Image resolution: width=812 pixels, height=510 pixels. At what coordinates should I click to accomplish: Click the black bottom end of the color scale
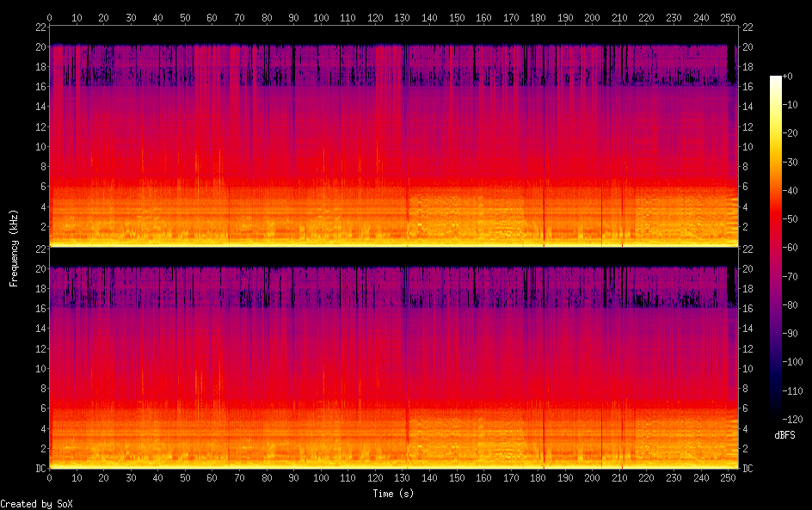[x=776, y=417]
